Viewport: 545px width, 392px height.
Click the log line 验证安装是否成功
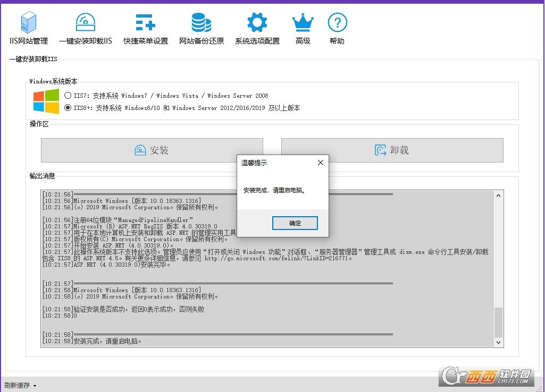tap(123, 309)
